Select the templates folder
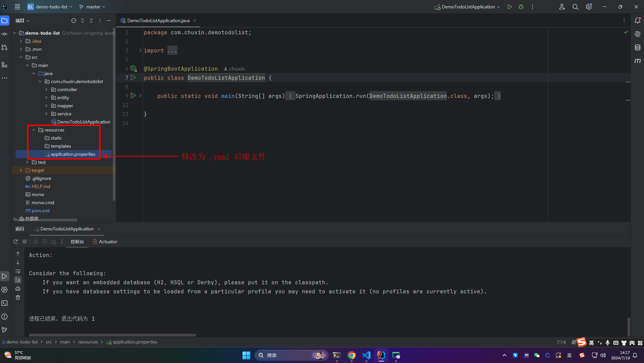The height and width of the screenshot is (363, 644). coord(61,146)
